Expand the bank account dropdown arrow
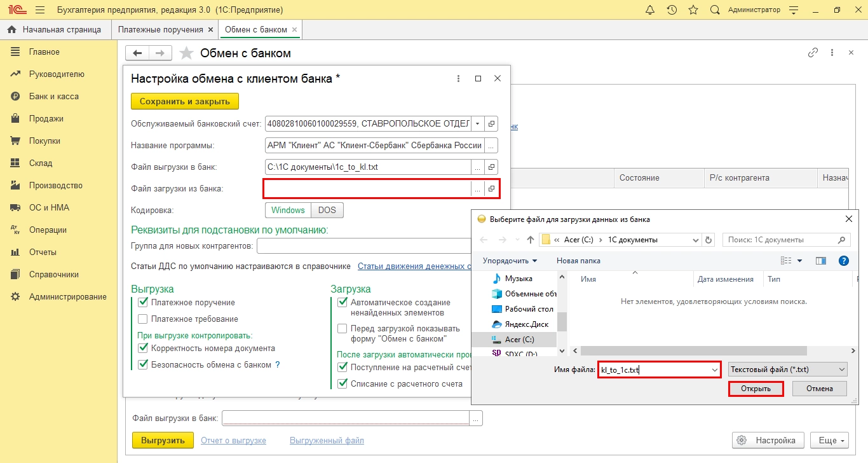 pos(477,123)
